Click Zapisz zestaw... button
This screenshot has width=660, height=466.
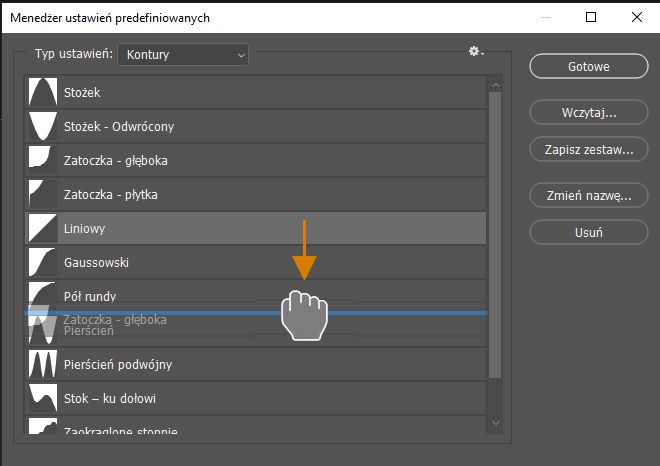coord(588,149)
